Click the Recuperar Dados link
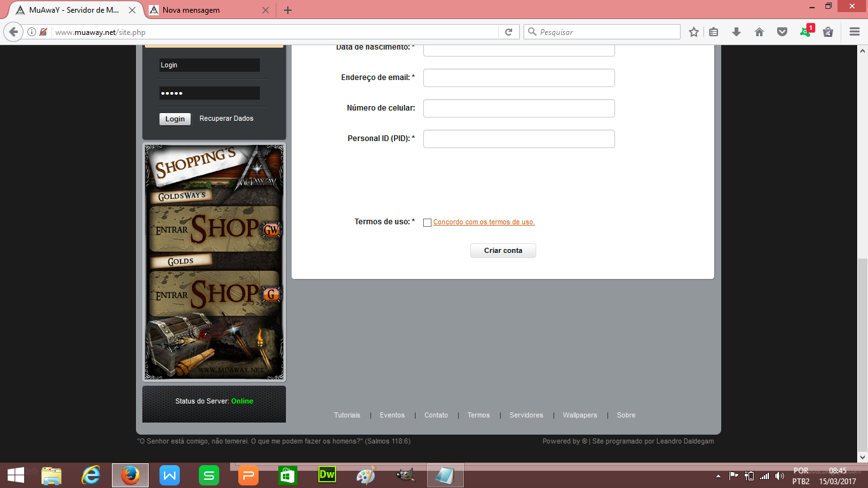 point(226,118)
